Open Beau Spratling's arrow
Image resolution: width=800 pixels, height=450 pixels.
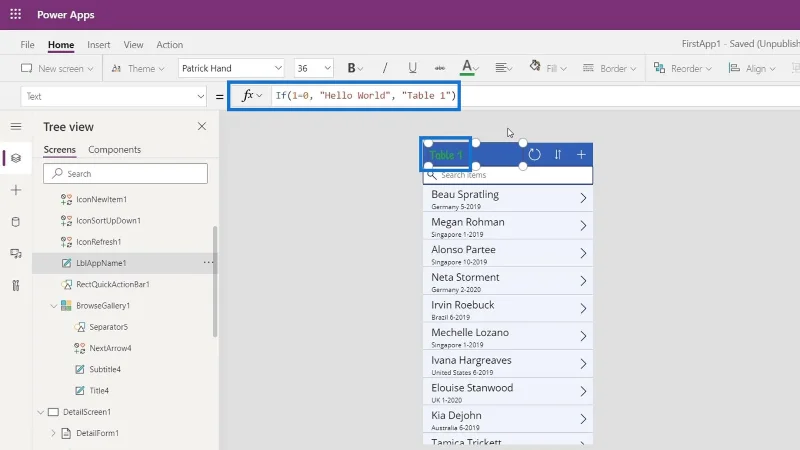coord(583,198)
